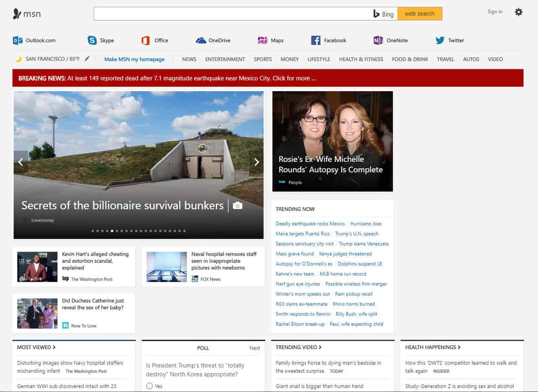
Task: Open Skype via its icon
Action: tap(92, 41)
